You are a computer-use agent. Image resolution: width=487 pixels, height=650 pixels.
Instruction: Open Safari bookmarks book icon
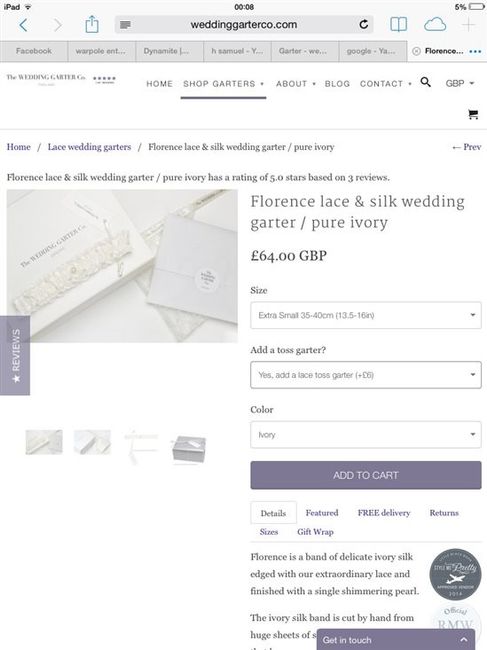coord(399,24)
